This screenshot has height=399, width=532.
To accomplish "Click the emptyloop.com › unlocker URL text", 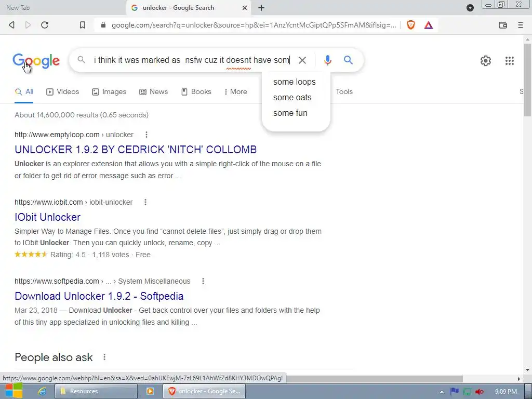I will click(x=74, y=135).
